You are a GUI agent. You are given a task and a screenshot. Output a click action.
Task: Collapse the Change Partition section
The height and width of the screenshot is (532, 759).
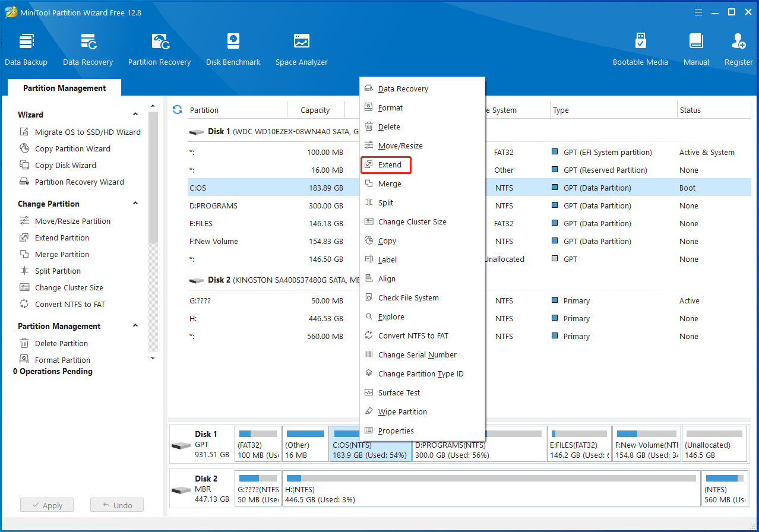click(135, 204)
